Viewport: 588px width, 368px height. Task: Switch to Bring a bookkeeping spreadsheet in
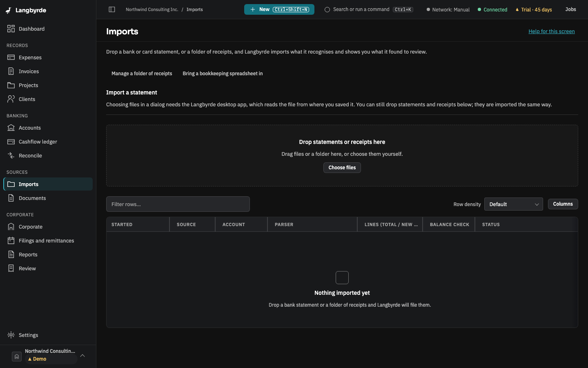[x=223, y=74]
